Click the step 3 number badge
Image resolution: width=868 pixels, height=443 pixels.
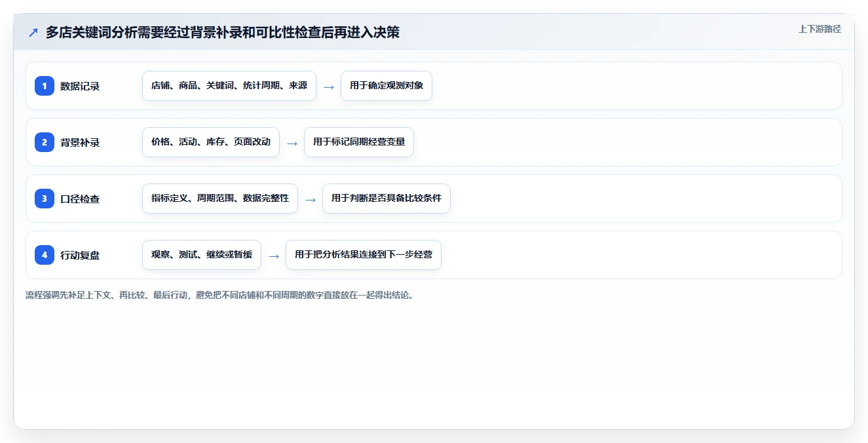pos(45,199)
